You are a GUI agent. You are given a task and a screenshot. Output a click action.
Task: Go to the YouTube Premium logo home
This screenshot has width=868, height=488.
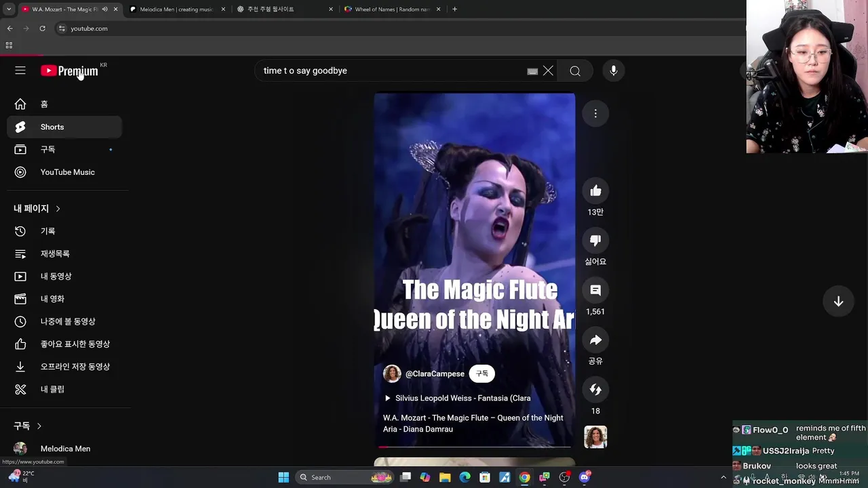click(69, 70)
